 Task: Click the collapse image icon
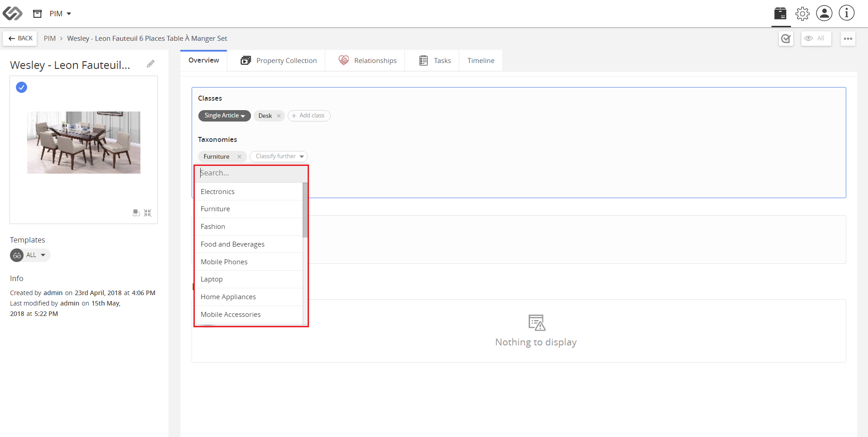tap(148, 213)
